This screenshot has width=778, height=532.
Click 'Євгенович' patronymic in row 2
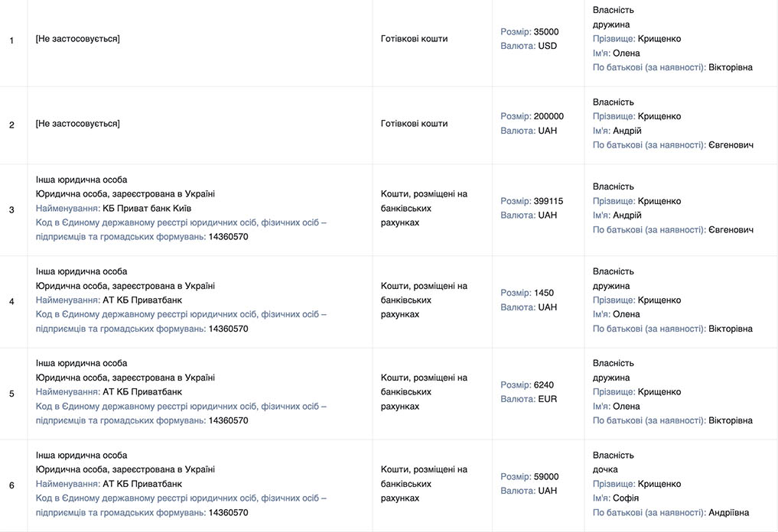click(x=731, y=145)
